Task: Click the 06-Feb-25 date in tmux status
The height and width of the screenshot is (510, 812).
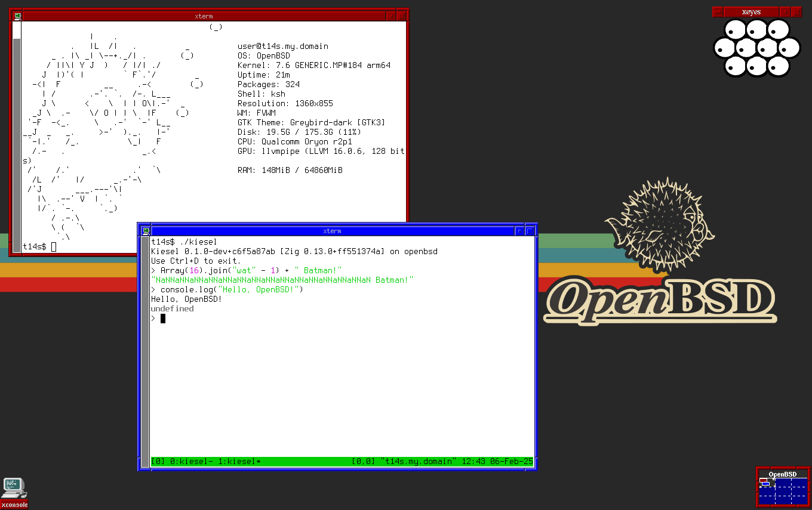Action: coord(512,462)
